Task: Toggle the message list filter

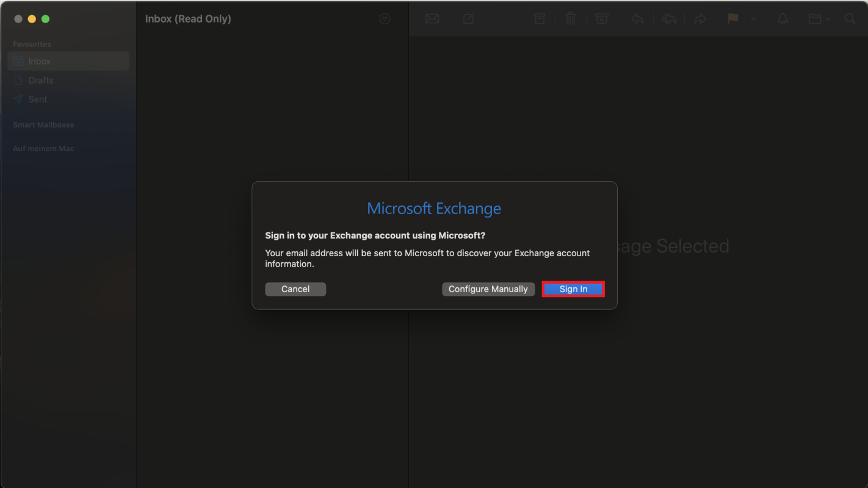Action: click(x=385, y=19)
